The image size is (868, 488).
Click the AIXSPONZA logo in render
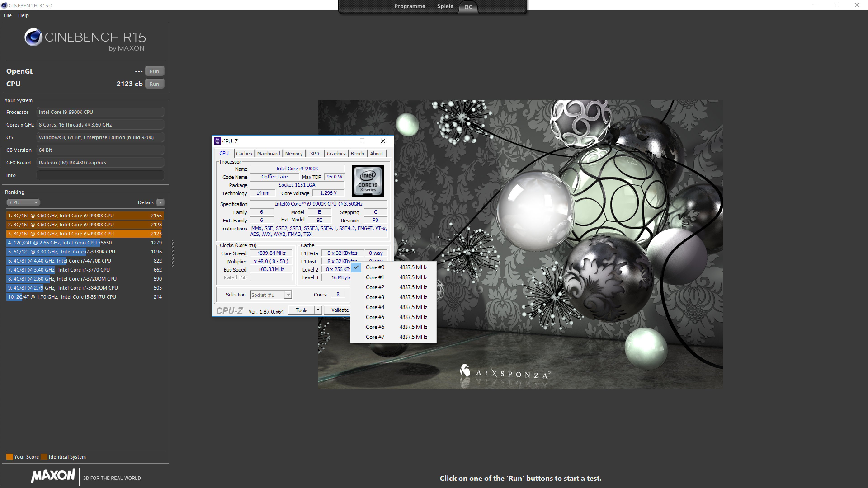pos(505,373)
